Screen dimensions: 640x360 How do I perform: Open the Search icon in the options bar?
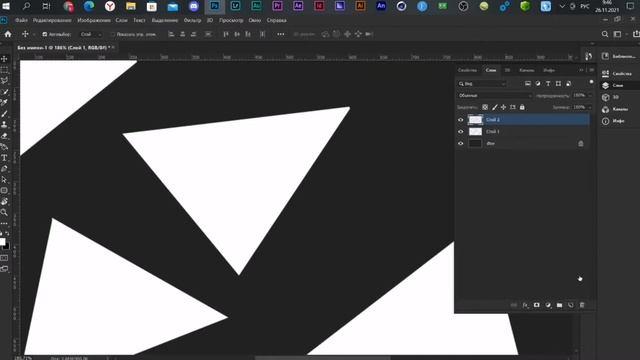click(x=605, y=34)
